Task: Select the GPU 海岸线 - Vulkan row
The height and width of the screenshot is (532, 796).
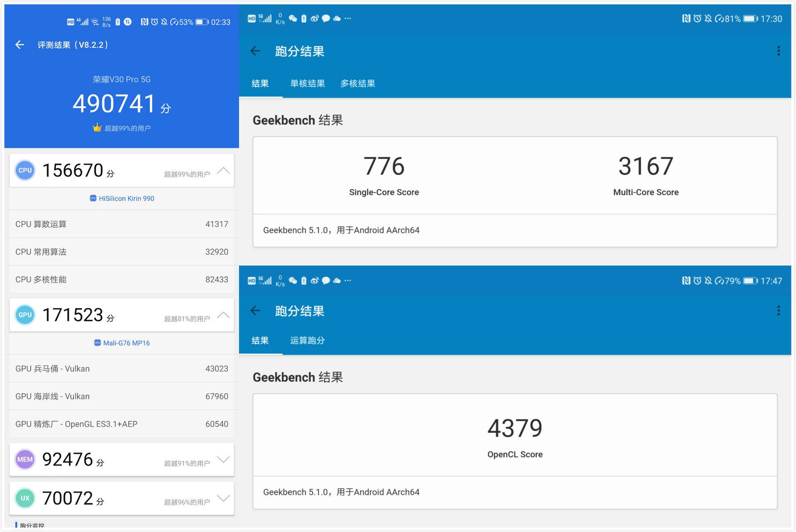Action: coord(121,396)
